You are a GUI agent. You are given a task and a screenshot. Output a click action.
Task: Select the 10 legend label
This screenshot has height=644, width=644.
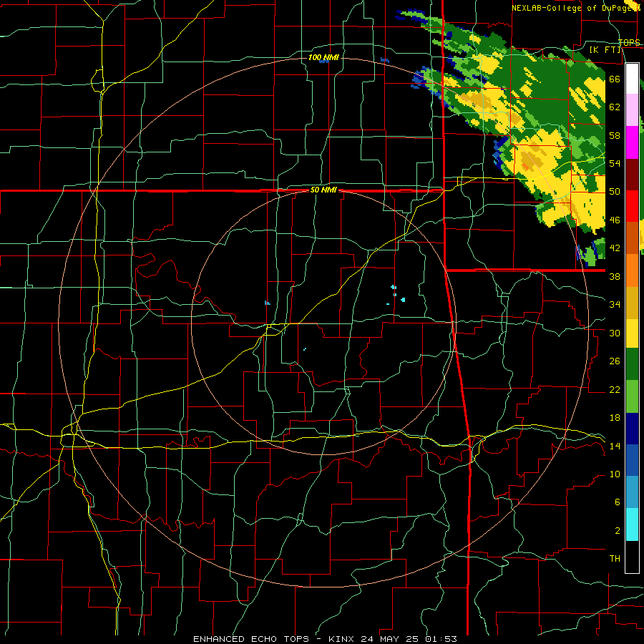615,474
